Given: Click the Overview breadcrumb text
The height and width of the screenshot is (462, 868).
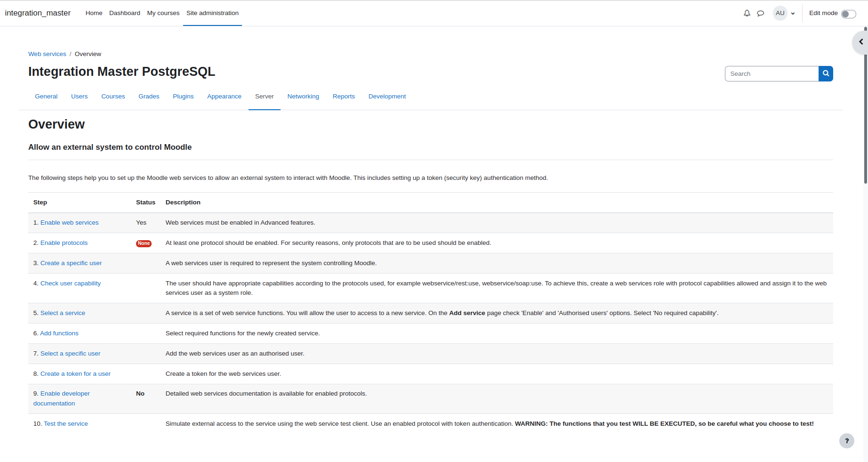Looking at the screenshot, I should pos(88,54).
